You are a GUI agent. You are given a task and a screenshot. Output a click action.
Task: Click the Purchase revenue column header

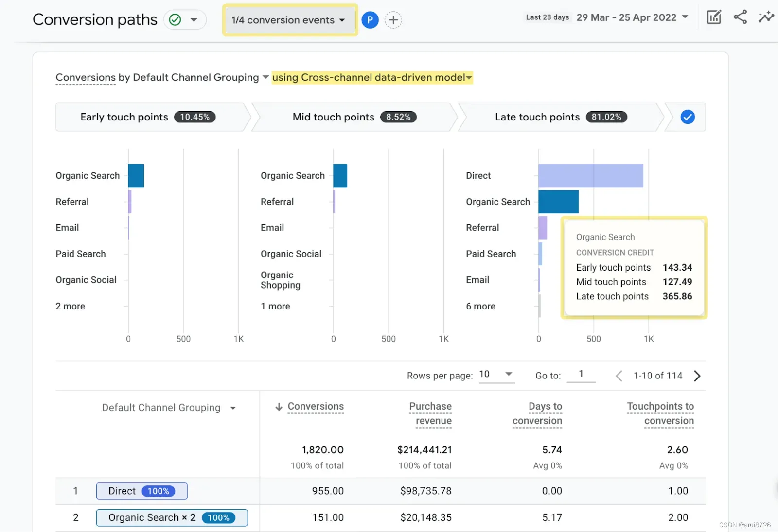430,413
